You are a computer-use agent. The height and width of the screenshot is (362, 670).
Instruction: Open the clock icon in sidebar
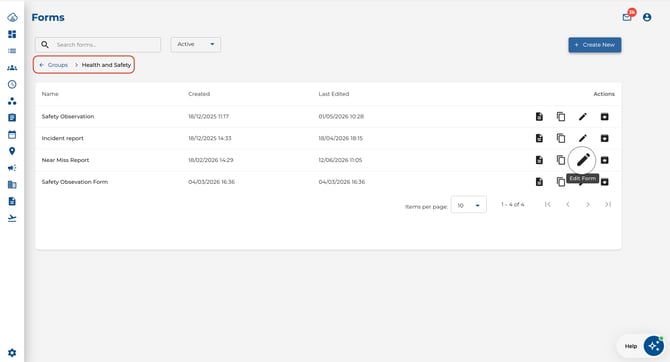[12, 84]
